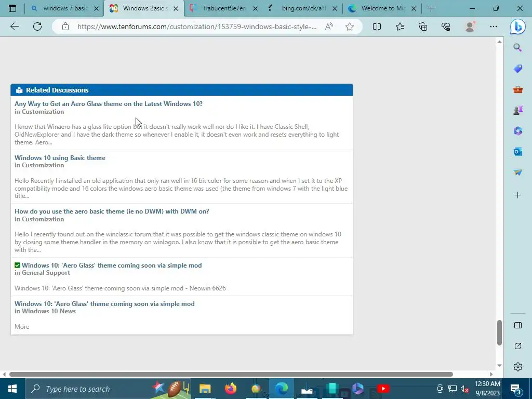
Task: Open the sidebar Shopping tag icon
Action: pos(517,69)
